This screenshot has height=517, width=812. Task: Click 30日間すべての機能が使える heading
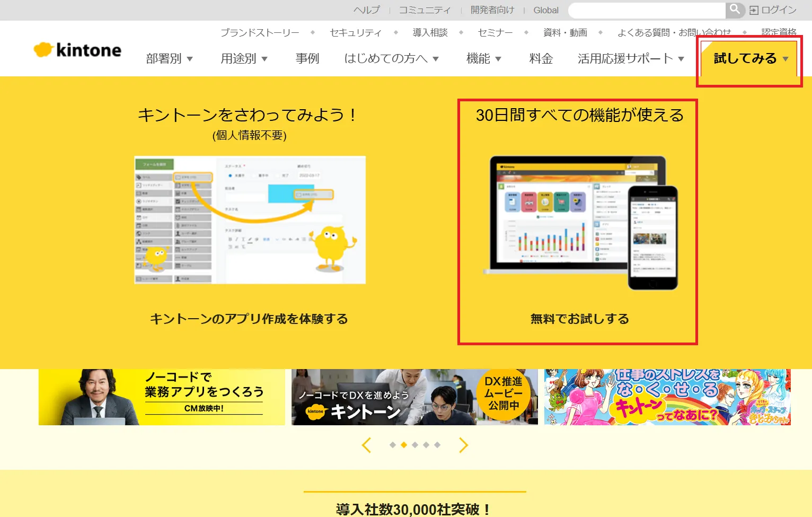580,115
